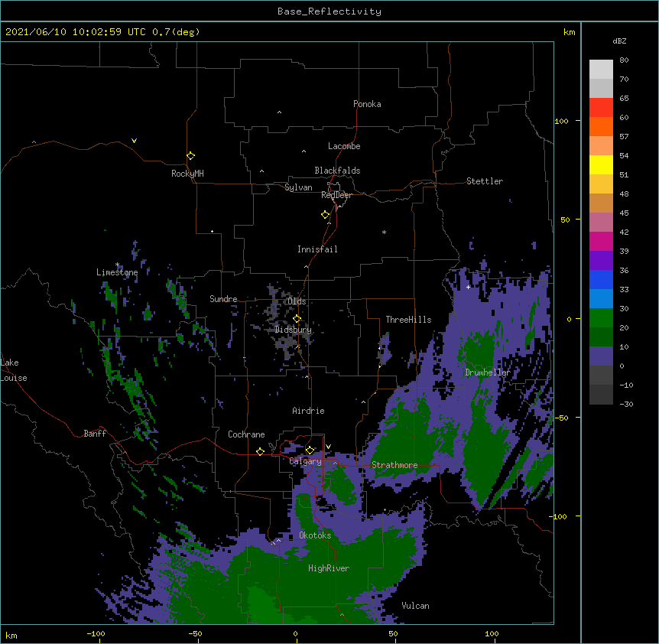Pick the pink 42-45 dBZ legend swatch
This screenshot has width=659, height=644.
point(601,223)
